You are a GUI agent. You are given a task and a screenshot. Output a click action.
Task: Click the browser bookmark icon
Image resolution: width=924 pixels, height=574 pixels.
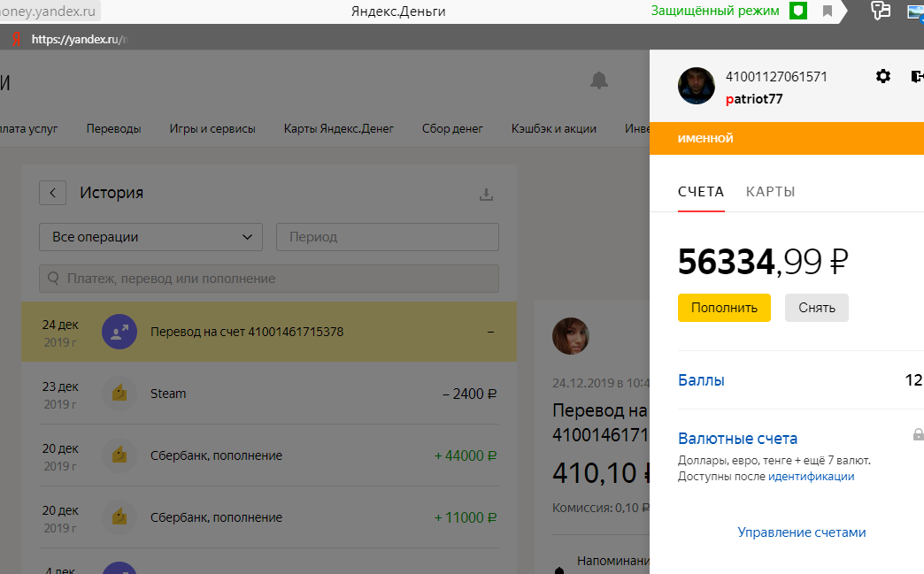pyautogui.click(x=828, y=11)
